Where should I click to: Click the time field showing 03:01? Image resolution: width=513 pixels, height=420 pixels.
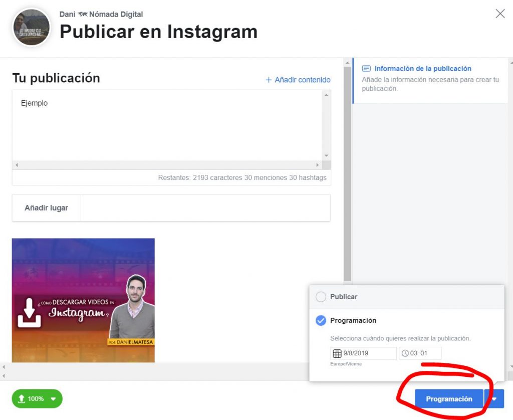click(420, 353)
